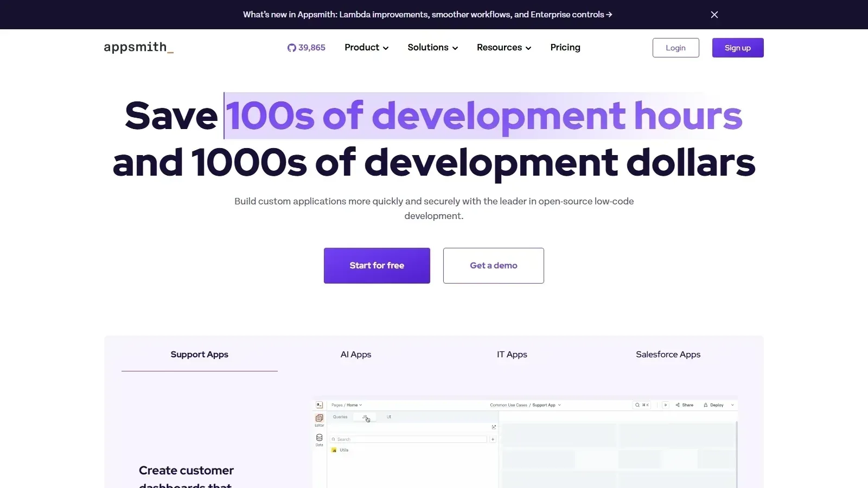Click the chevron next to Deploy in demo preview
Viewport: 868px width, 488px height.
click(x=732, y=405)
